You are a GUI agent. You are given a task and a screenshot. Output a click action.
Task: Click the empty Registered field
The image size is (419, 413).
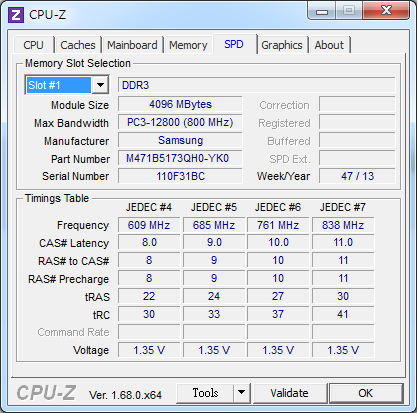[357, 122]
